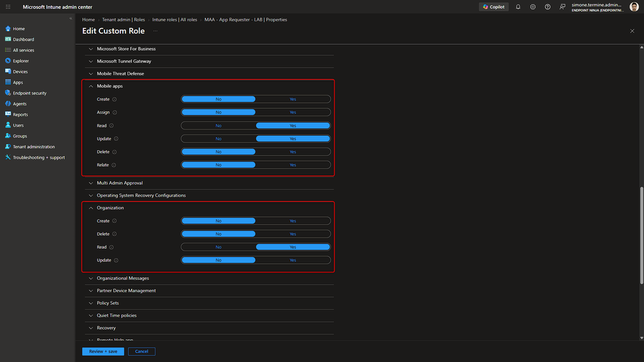Navigate to MAA - App Requester - LAB breadcrumb
The image size is (644, 362).
pos(246,19)
